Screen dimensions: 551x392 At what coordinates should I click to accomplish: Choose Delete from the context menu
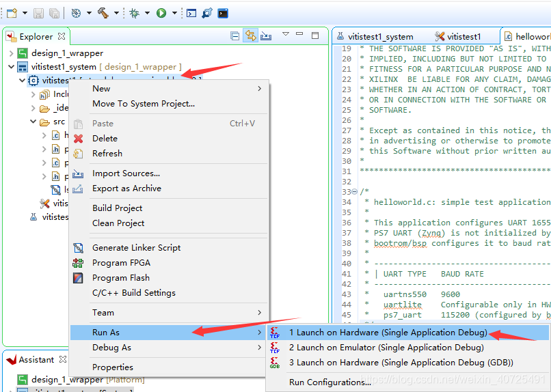coord(170,138)
